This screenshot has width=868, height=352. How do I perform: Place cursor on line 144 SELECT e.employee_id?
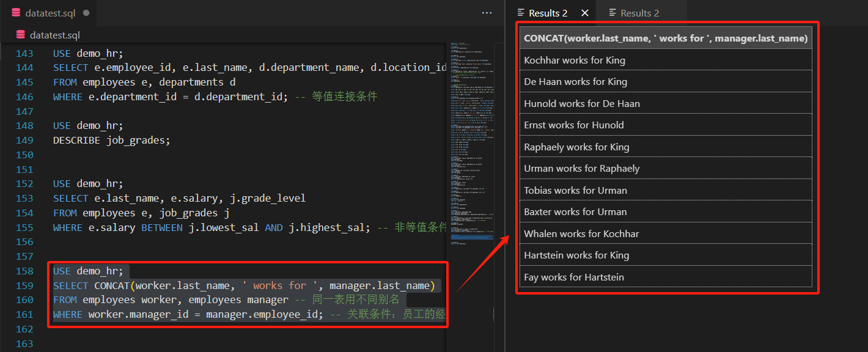[x=250, y=68]
